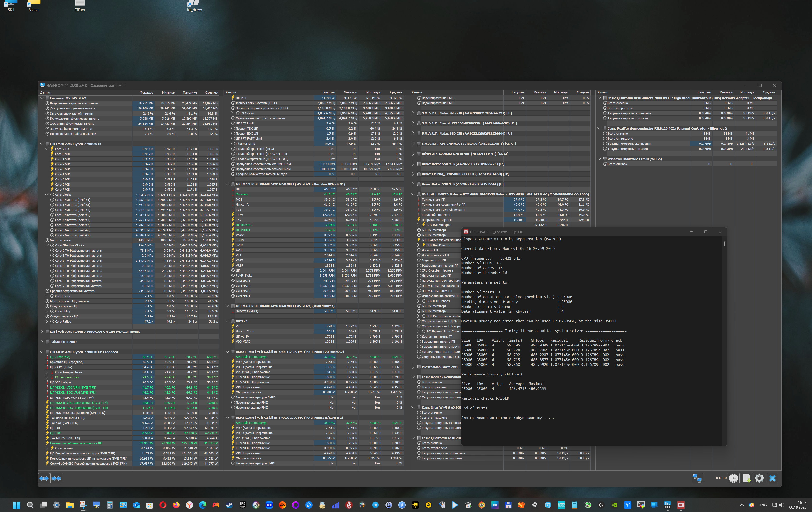Select the Полная потребляемая мощность ЦП row
Viewport: 812px width, 512px height.
click(x=76, y=443)
